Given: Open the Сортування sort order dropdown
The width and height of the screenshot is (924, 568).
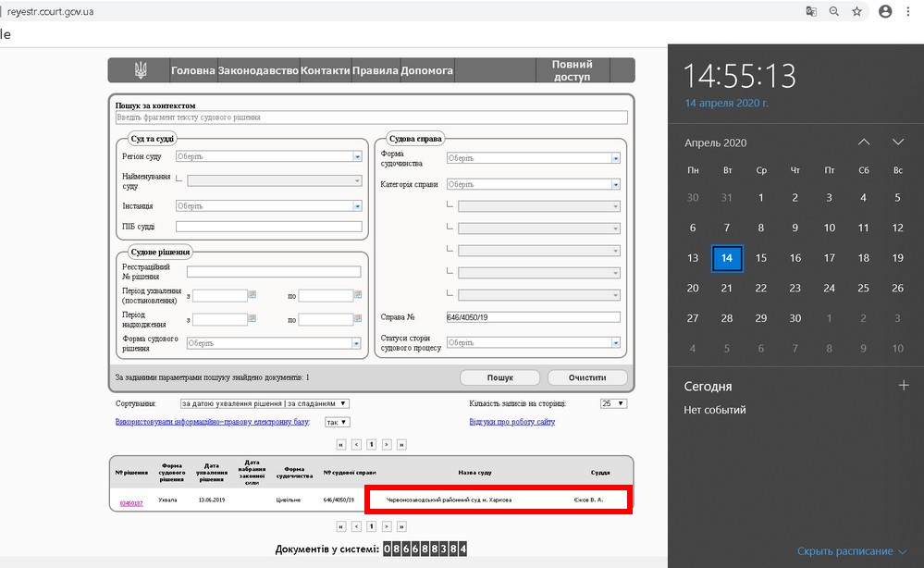Looking at the screenshot, I should (265, 403).
